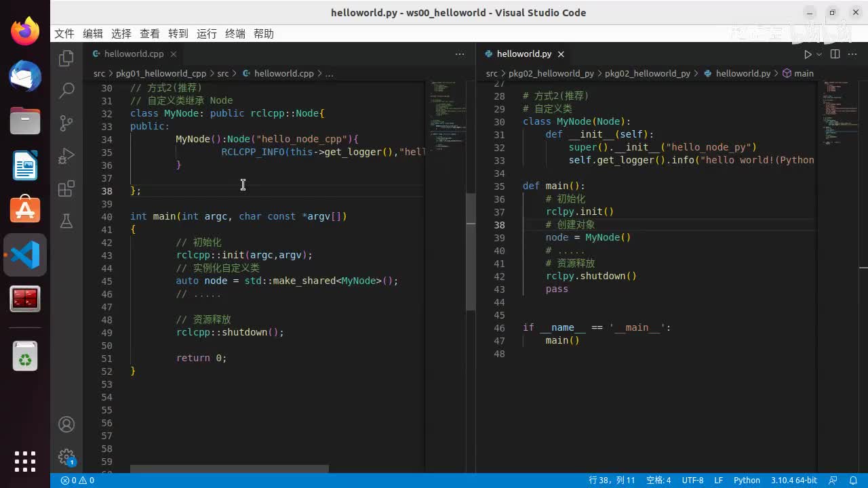Image resolution: width=868 pixels, height=488 pixels.
Task: Place cursor on node = MyNode() line
Action: pyautogui.click(x=588, y=238)
